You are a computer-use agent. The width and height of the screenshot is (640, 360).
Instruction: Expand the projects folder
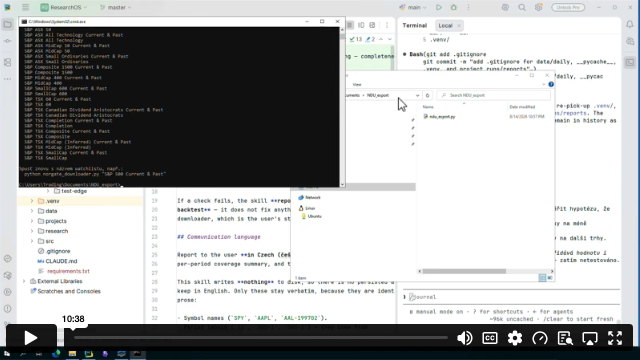pos(32,221)
